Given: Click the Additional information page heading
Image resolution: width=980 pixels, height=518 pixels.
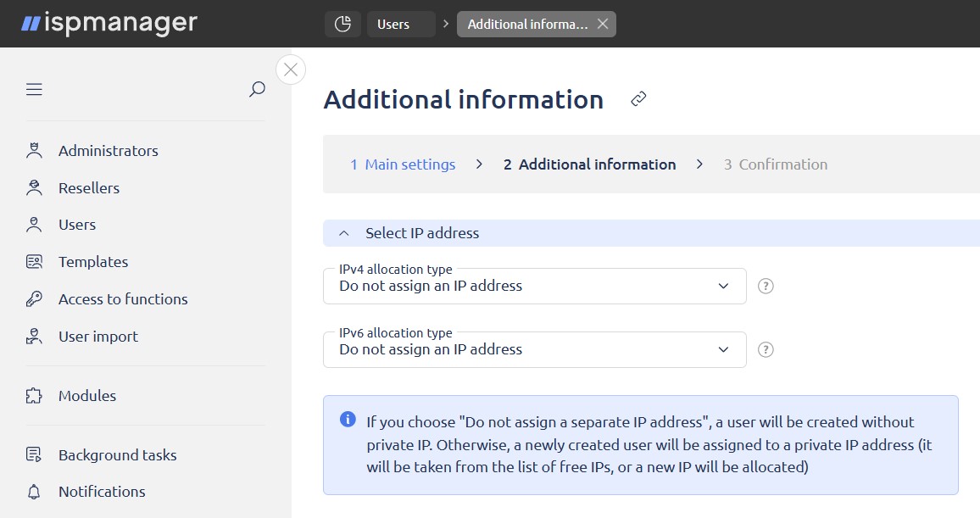Looking at the screenshot, I should point(463,99).
